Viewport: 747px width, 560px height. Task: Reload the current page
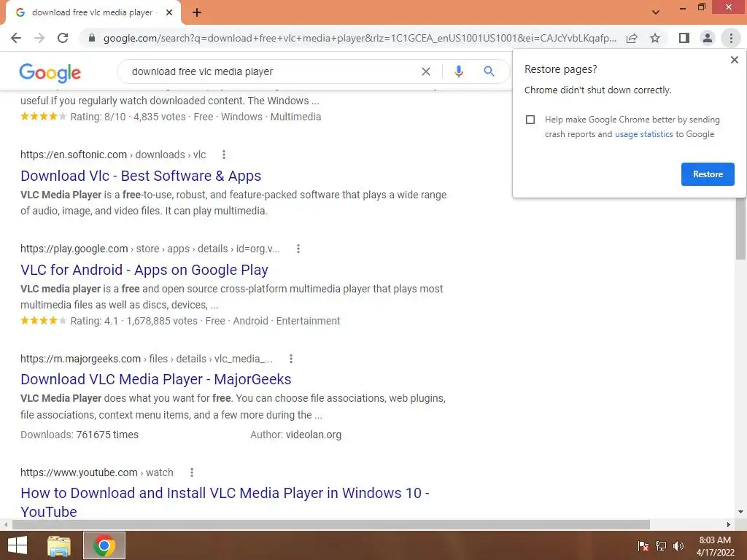[63, 38]
